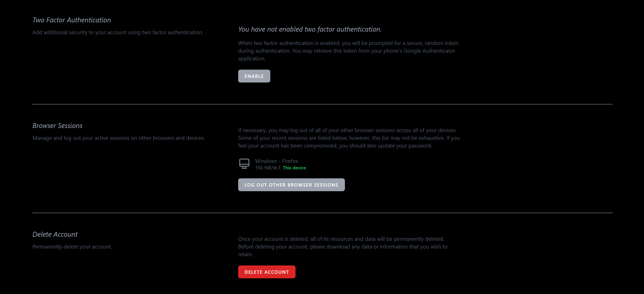Click the Delete Account section heading
Screen dimensions: 644x294
[55, 234]
